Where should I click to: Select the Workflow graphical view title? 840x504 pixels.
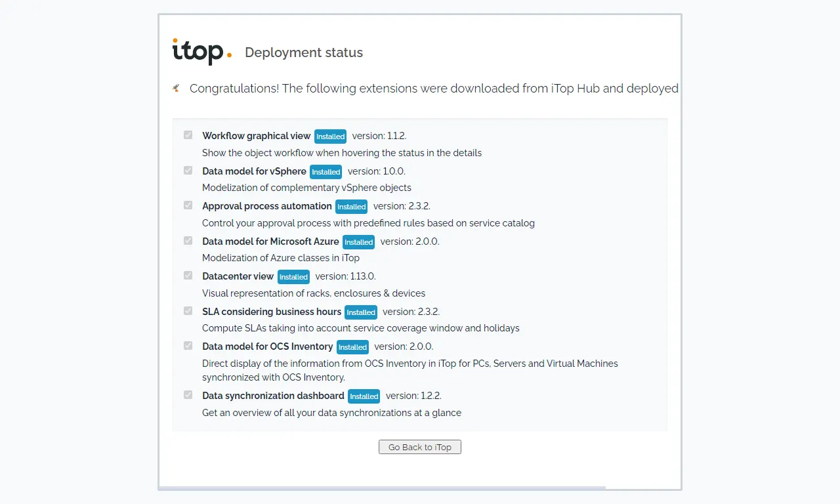256,136
